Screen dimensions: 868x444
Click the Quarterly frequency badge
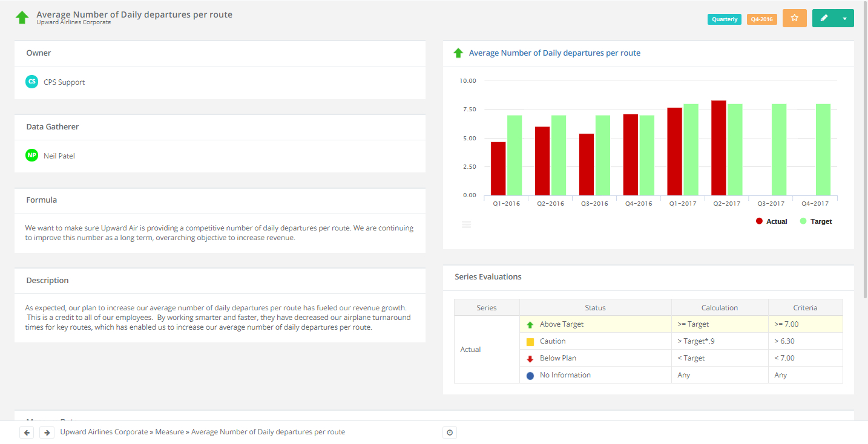(724, 19)
